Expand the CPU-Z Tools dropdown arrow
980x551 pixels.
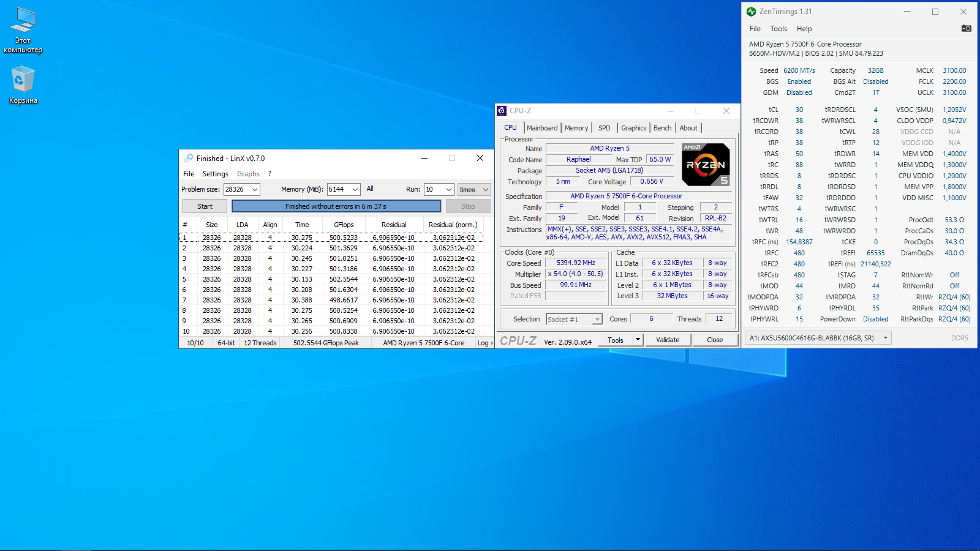click(638, 340)
